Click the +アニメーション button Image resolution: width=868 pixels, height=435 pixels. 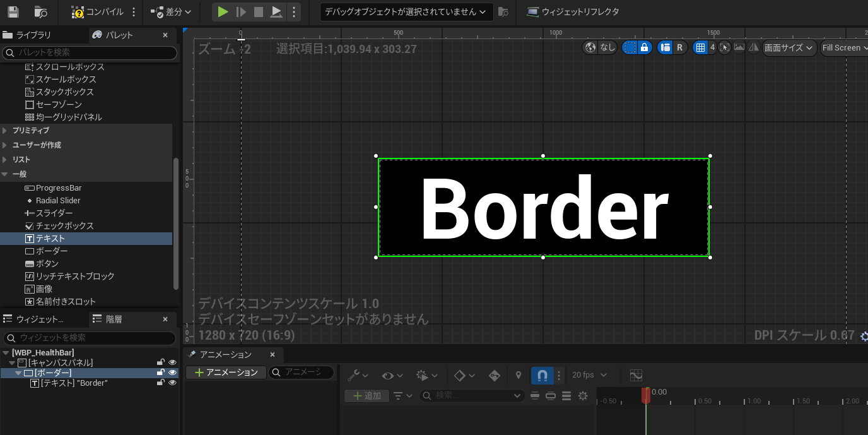(225, 372)
